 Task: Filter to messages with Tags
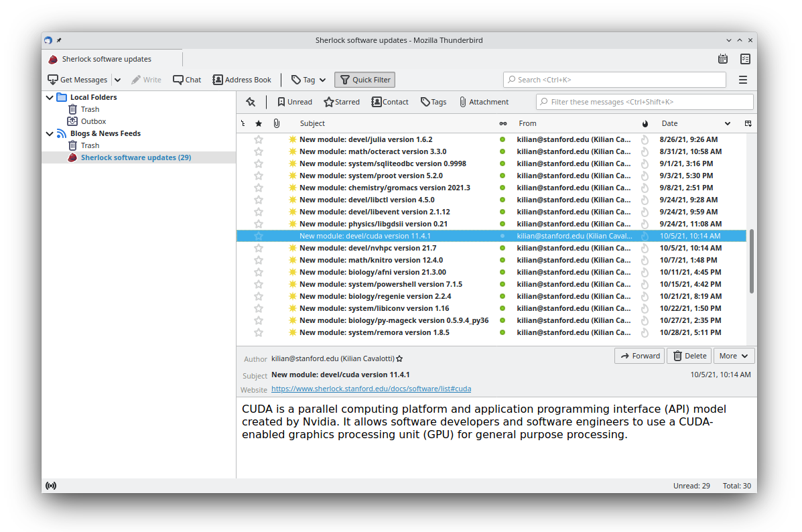[x=433, y=102]
